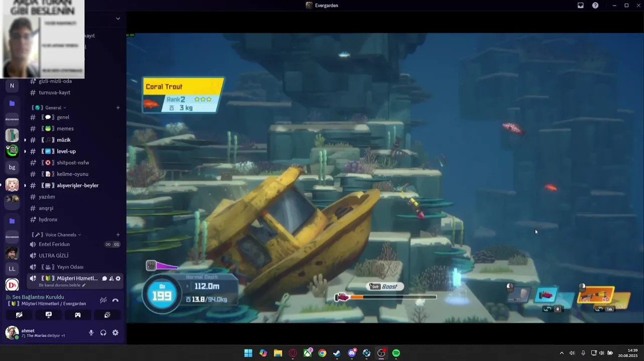Click the O2 199 oxygen gauge
Viewport: 644px width, 361px height.
(x=162, y=295)
